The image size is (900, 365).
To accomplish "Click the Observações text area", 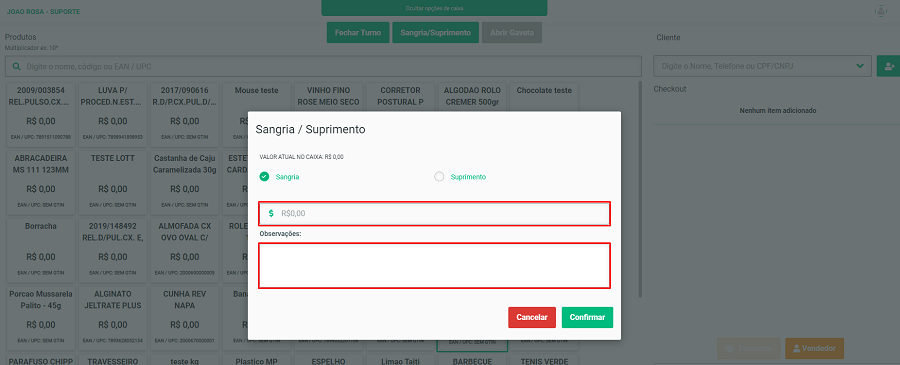I will 434,265.
